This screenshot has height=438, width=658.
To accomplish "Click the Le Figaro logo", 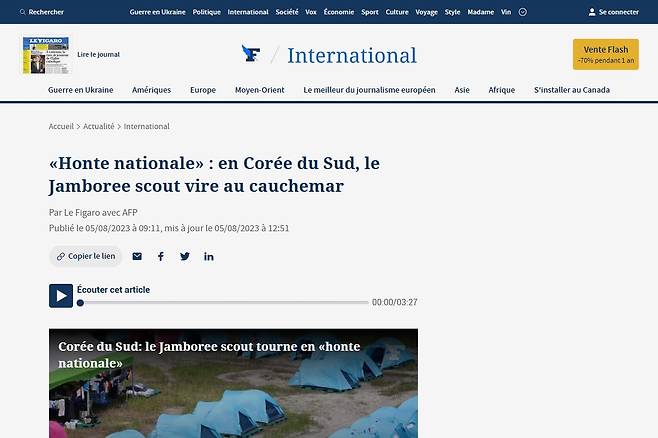I will 251,54.
